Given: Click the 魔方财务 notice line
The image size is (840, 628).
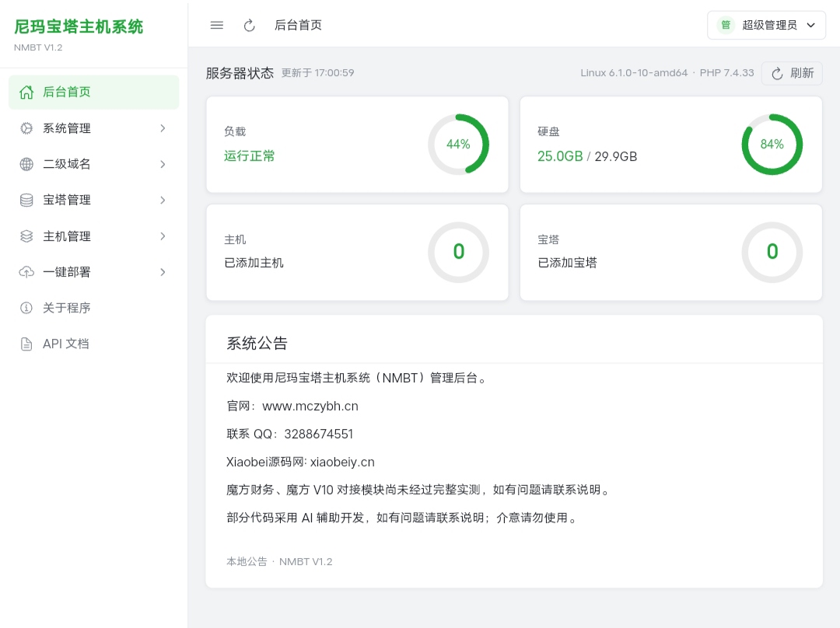Looking at the screenshot, I should coord(419,490).
